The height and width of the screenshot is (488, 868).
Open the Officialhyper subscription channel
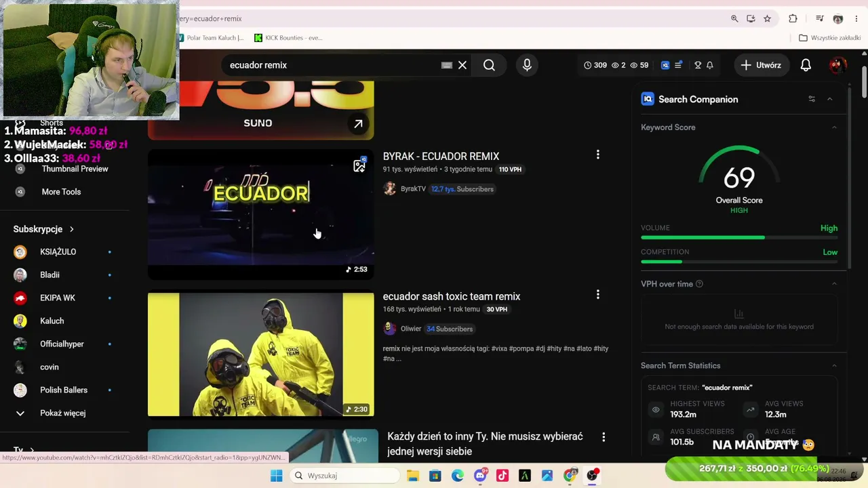tap(62, 344)
